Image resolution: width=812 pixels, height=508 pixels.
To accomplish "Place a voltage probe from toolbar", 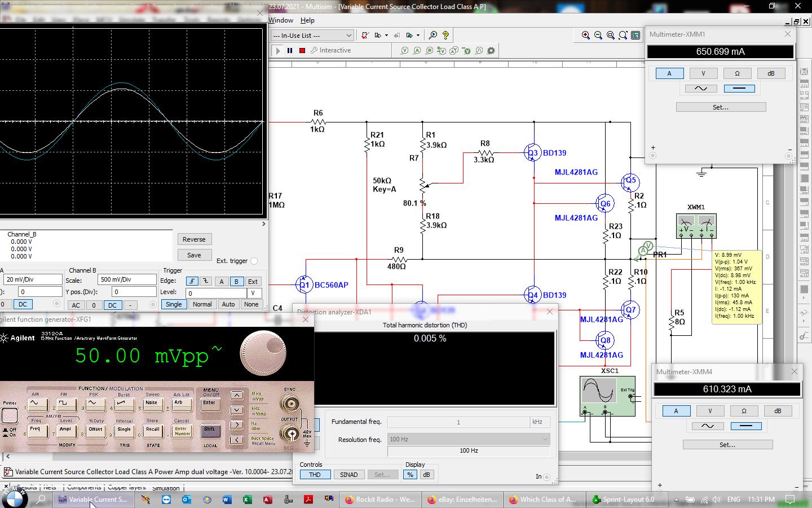I will 404,50.
